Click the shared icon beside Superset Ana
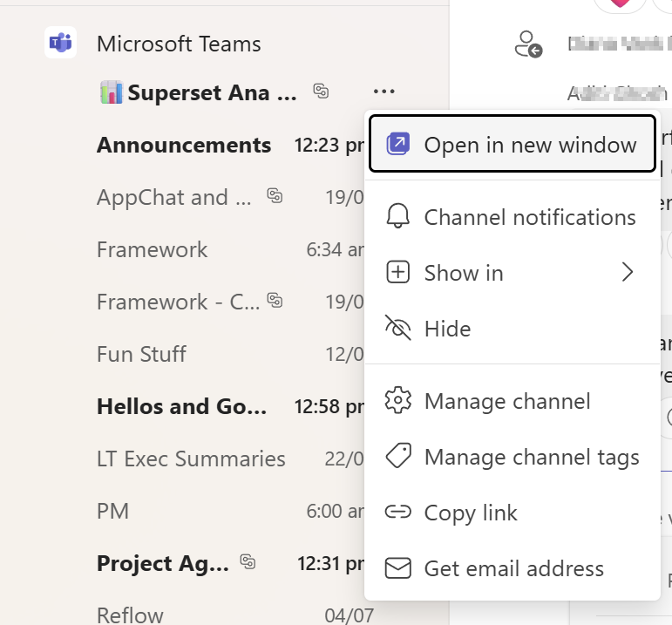 (x=321, y=91)
